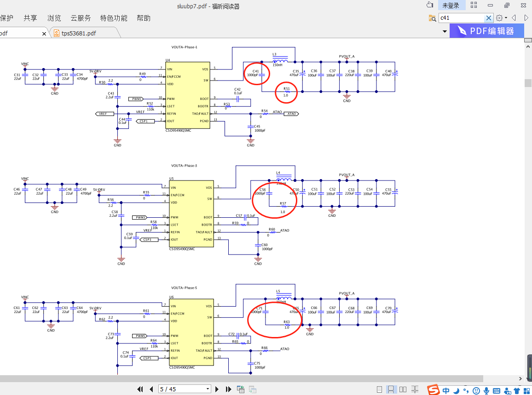This screenshot has width=532, height=395.
Task: Click horizontal scrollbar right arrow
Action: [520, 378]
